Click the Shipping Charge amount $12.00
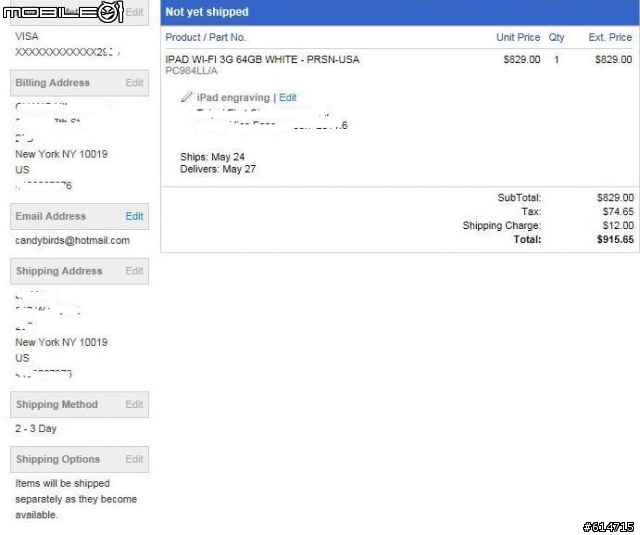Screen dimensions: 640x535 (x=618, y=226)
